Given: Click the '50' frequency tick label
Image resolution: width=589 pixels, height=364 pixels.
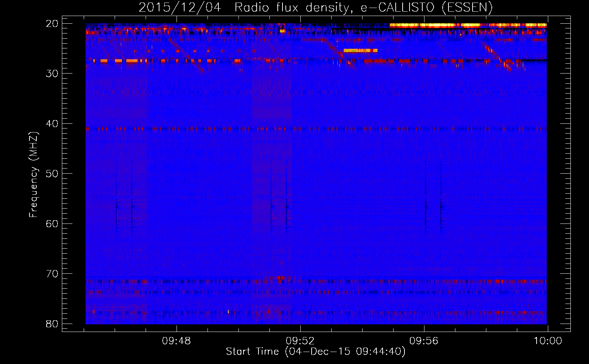Looking at the screenshot, I should (52, 174).
